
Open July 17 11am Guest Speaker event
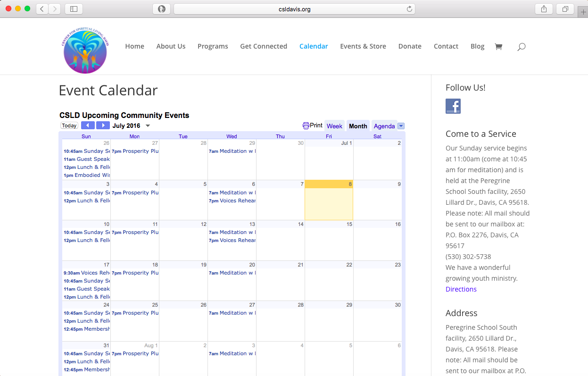pos(86,289)
